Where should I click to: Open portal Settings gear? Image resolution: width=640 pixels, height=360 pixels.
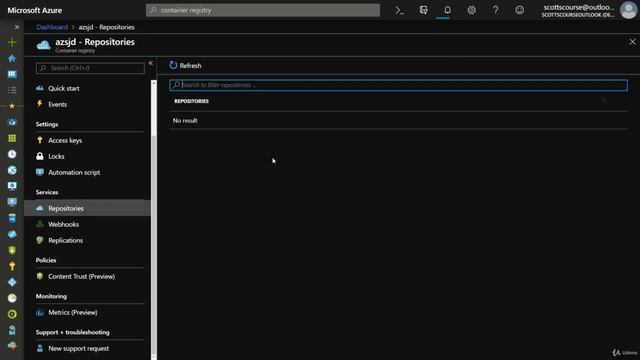(x=471, y=10)
